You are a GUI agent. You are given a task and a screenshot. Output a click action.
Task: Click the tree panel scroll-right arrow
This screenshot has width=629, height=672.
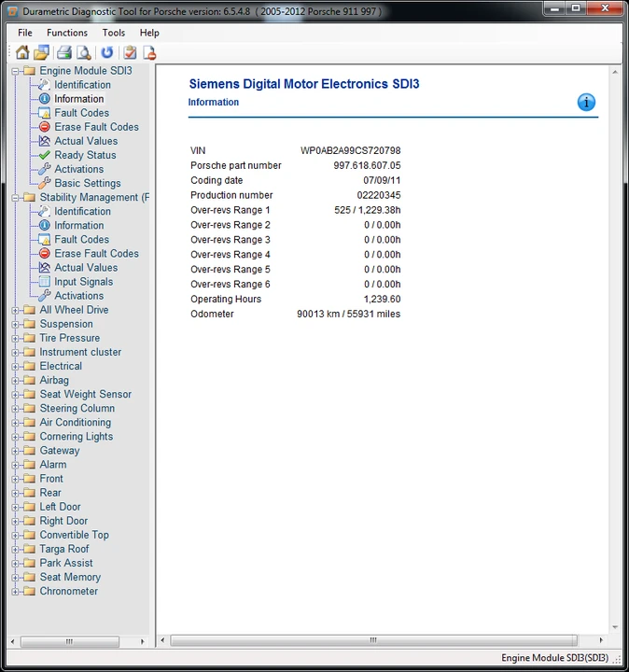coord(142,641)
